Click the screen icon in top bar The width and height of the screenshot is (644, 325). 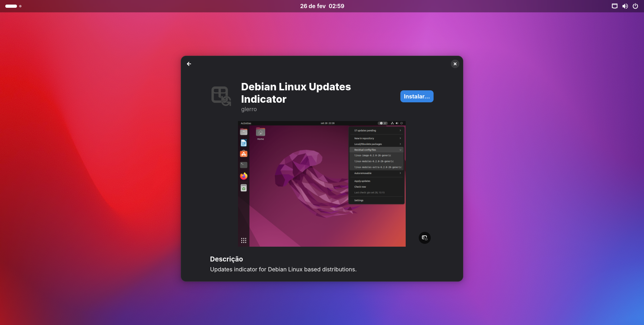coord(615,6)
